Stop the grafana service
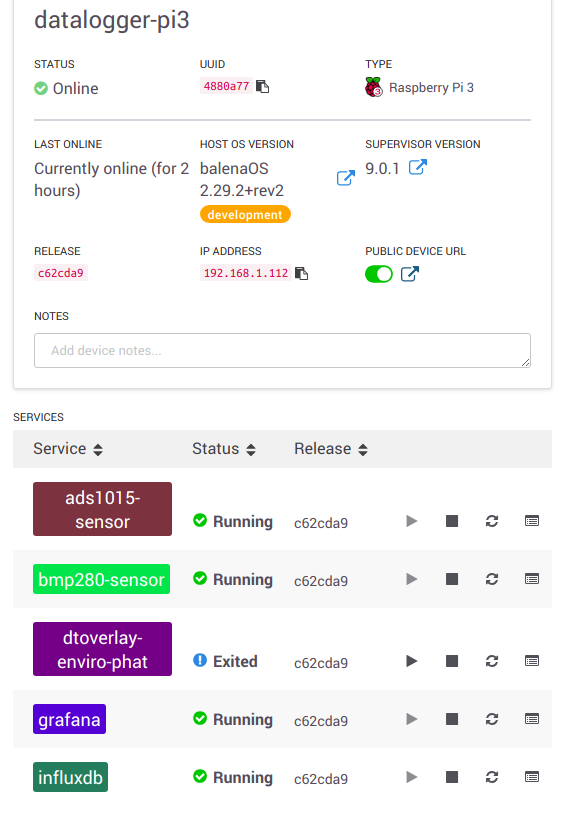566x821 pixels. click(452, 719)
